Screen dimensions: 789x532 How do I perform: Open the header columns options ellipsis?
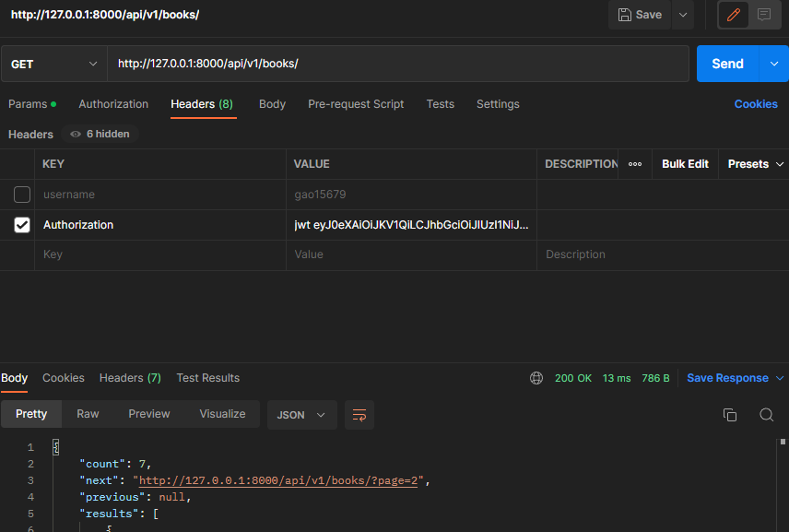pyautogui.click(x=635, y=164)
